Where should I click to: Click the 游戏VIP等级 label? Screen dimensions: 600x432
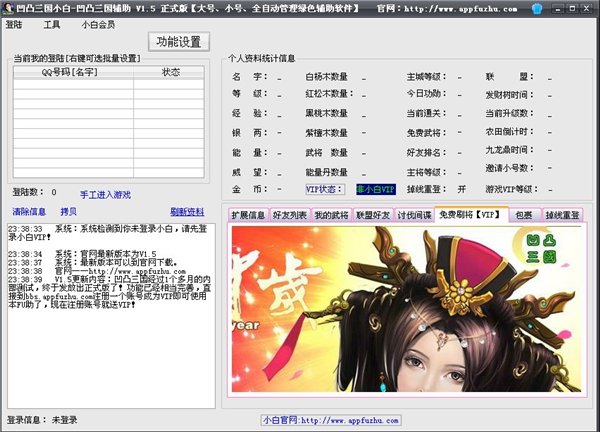point(512,189)
